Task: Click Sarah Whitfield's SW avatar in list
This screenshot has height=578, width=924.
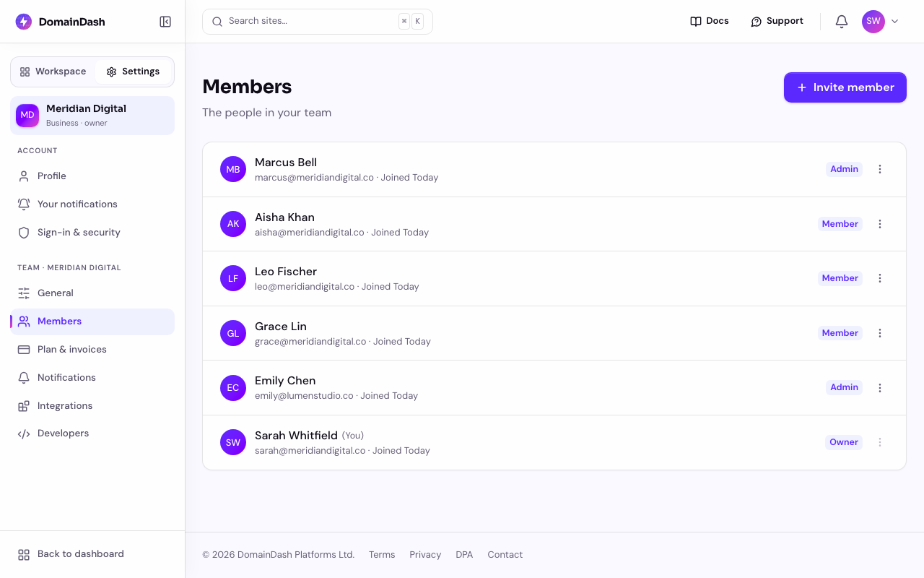Action: click(x=233, y=442)
